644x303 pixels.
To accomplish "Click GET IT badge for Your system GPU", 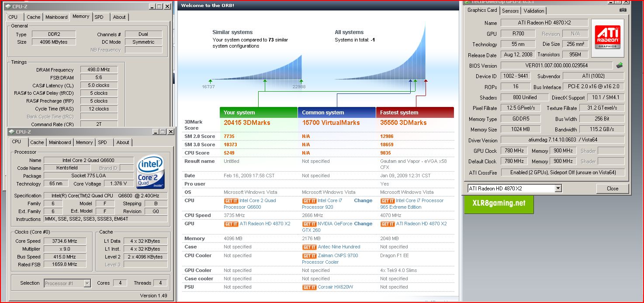I will pos(231,224).
